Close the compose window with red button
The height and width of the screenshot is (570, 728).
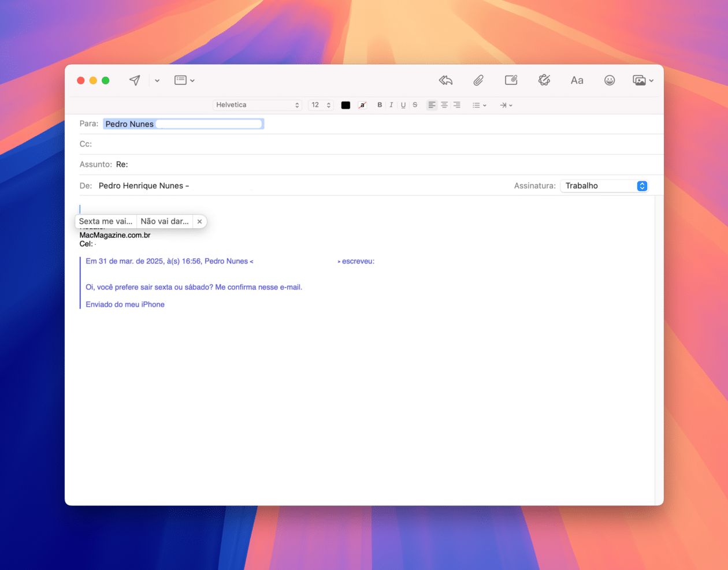(x=81, y=80)
